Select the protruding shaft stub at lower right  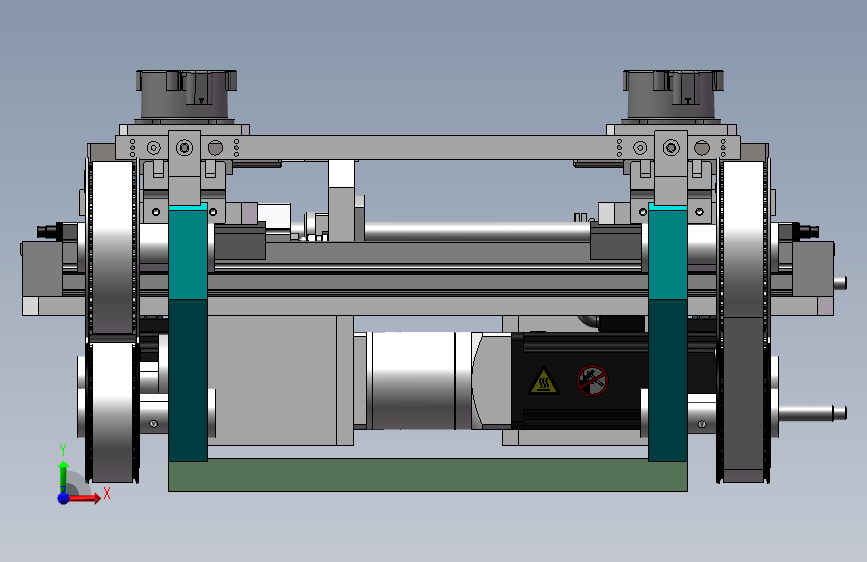pos(812,413)
